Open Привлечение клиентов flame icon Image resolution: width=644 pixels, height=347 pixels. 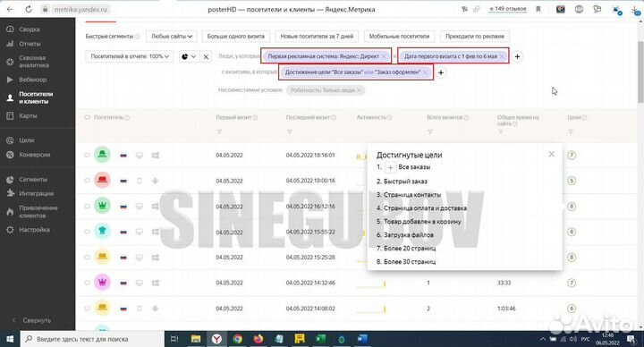(10, 211)
